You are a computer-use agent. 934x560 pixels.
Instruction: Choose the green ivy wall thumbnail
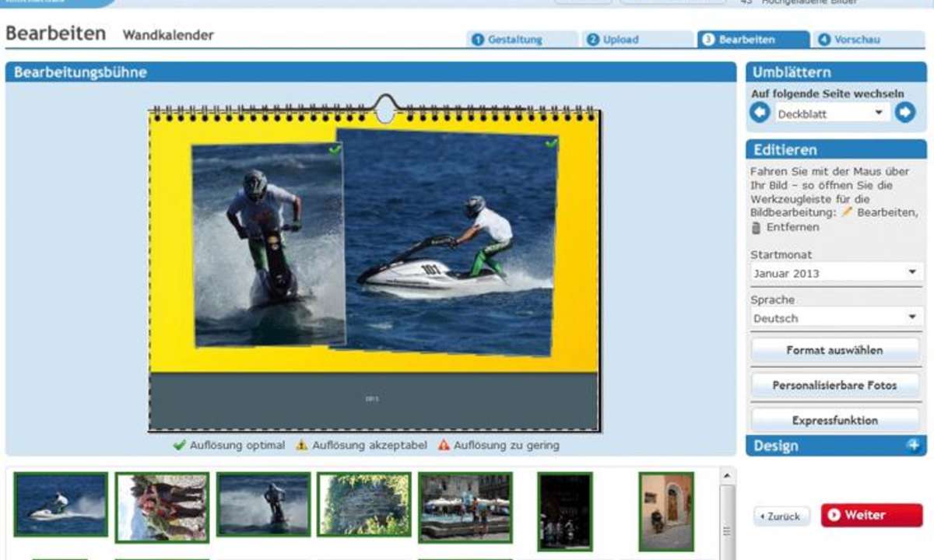point(364,504)
